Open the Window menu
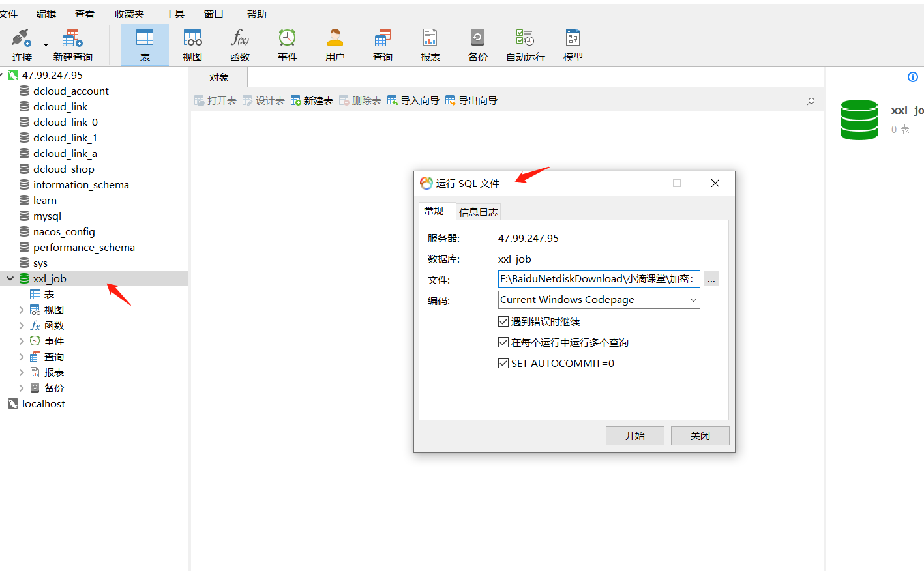This screenshot has width=924, height=571. [214, 14]
